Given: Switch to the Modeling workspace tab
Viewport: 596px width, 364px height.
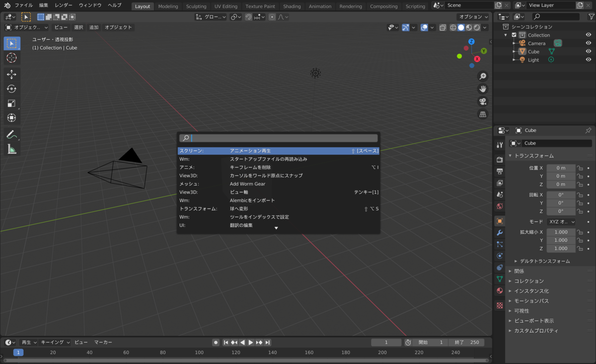Looking at the screenshot, I should pos(168,6).
